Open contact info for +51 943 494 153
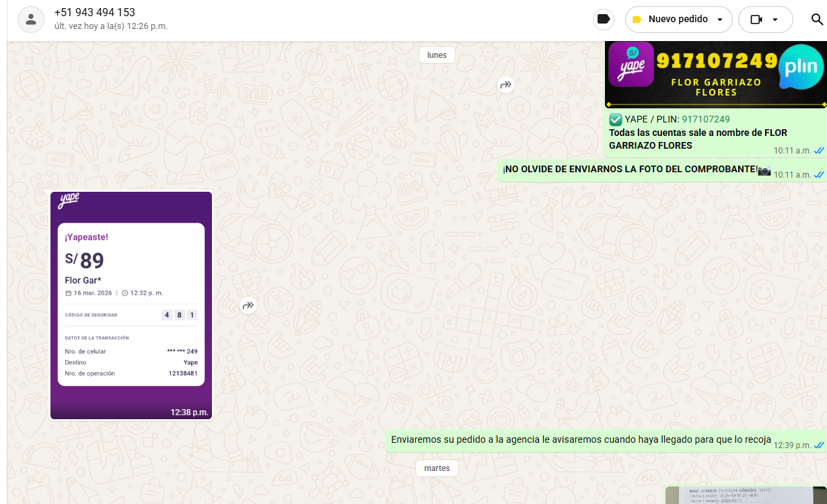This screenshot has height=504, width=827. [95, 13]
